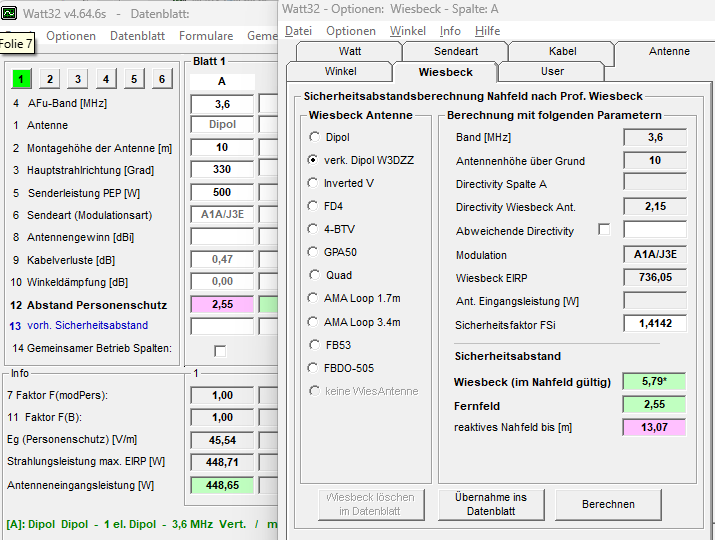
Task: Open the Winkel menu
Action: tap(408, 31)
